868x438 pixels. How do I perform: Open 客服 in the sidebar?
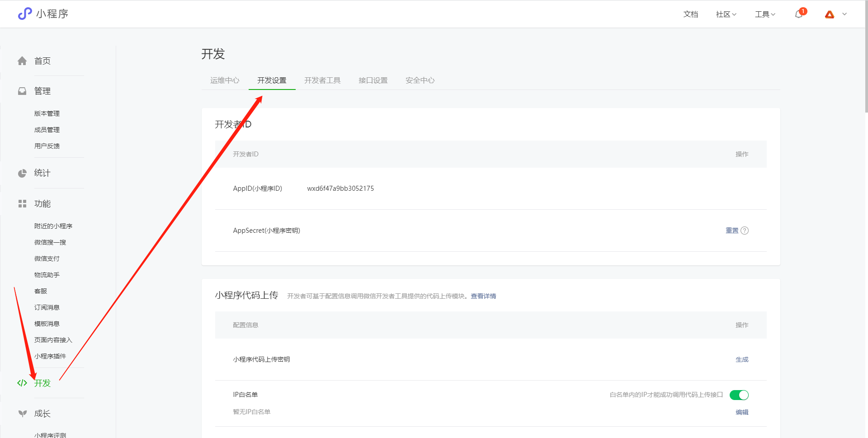41,291
